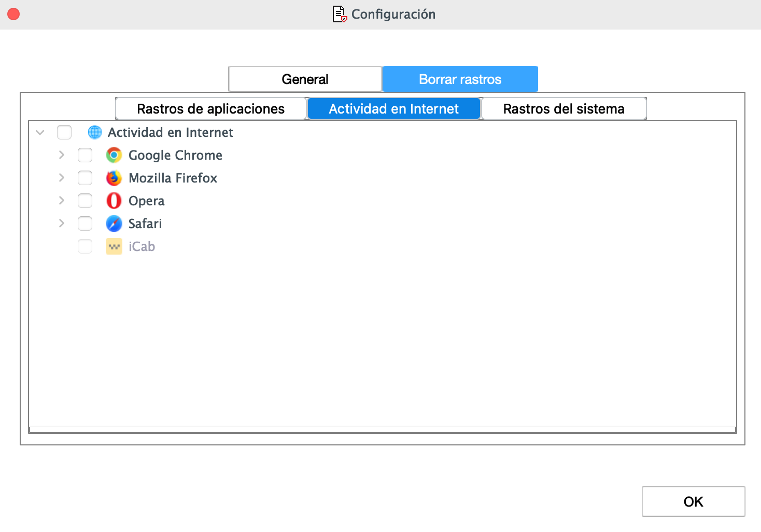Screen dimensions: 761x532
Task: Confirm settings with the OK button
Action: [694, 501]
